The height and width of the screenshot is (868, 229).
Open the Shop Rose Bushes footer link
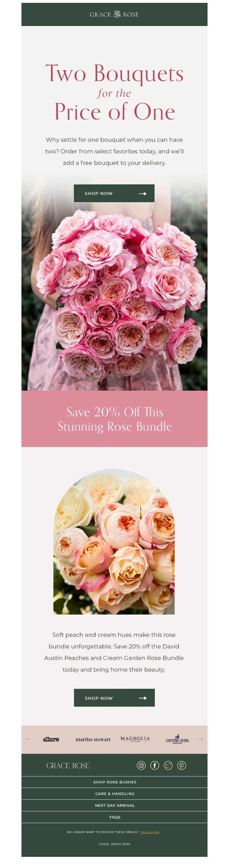point(114,782)
